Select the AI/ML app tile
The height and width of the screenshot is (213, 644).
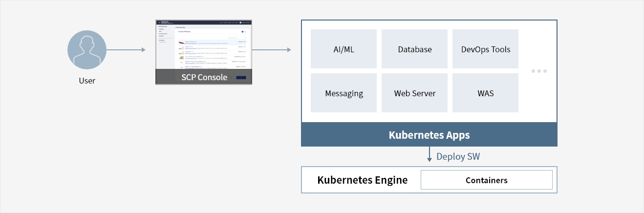coord(343,49)
